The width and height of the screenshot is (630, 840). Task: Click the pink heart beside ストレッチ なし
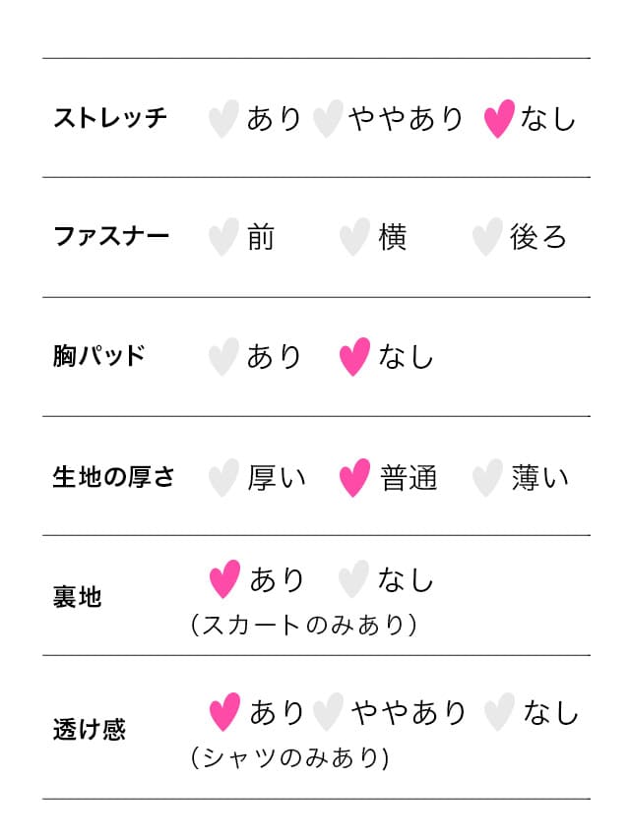tap(499, 119)
